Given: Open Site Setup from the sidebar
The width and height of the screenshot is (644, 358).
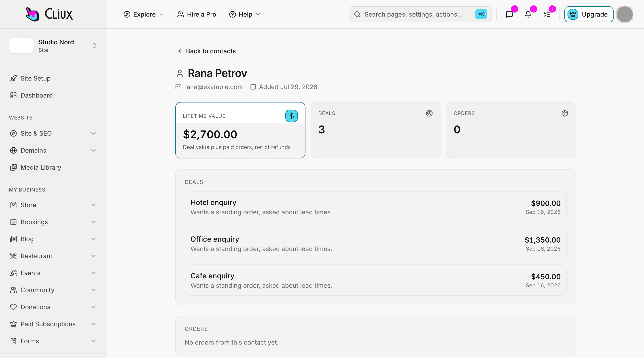Looking at the screenshot, I should [53, 78].
